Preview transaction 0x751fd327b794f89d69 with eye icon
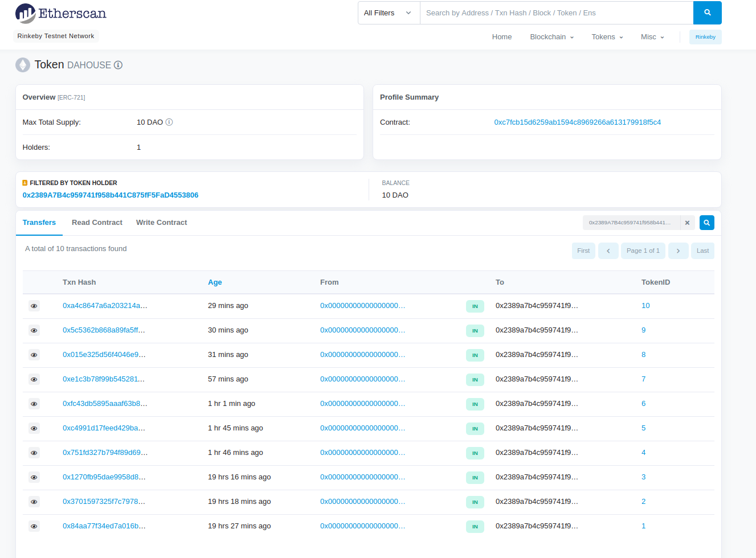 click(x=34, y=453)
